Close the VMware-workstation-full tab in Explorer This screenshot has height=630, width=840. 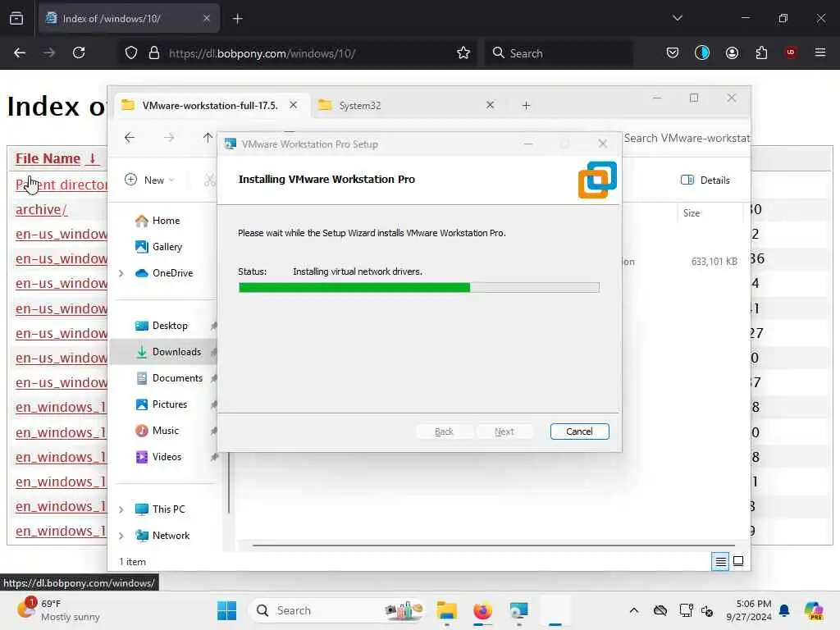pyautogui.click(x=293, y=106)
